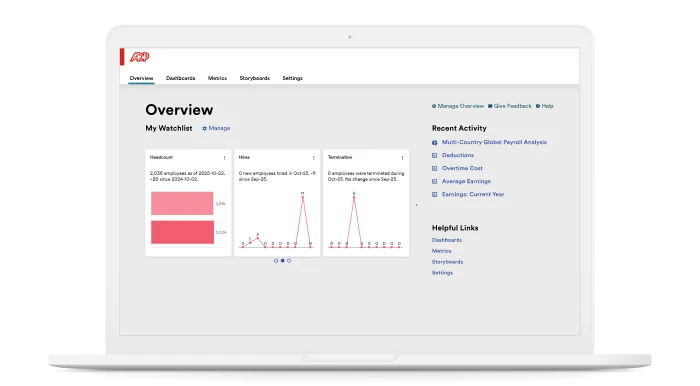Click the Helpful Links heading
This screenshot has width=700, height=386.
[x=455, y=228]
